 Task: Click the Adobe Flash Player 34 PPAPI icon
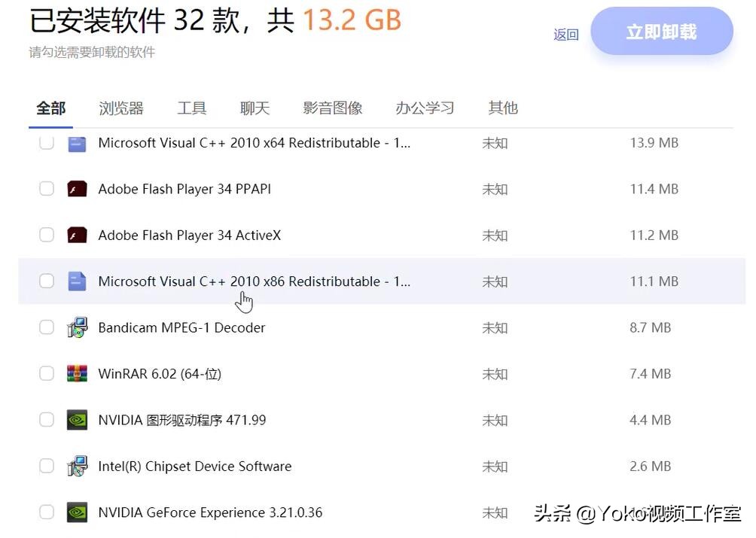[77, 189]
